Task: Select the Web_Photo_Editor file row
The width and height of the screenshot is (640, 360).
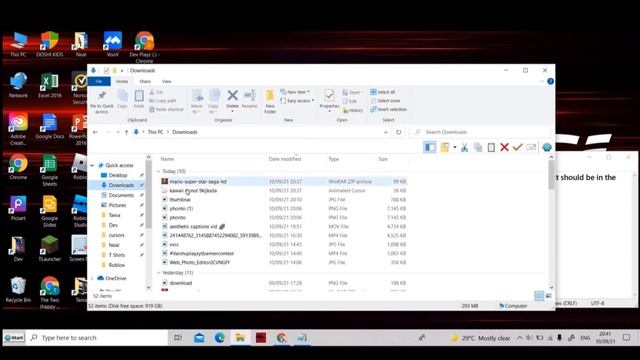Action: (x=284, y=262)
